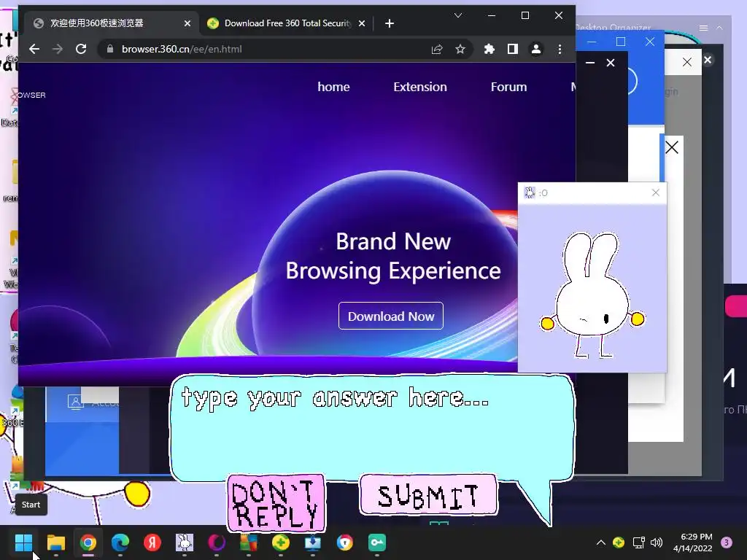Click the DON'T REPLY button

click(276, 503)
